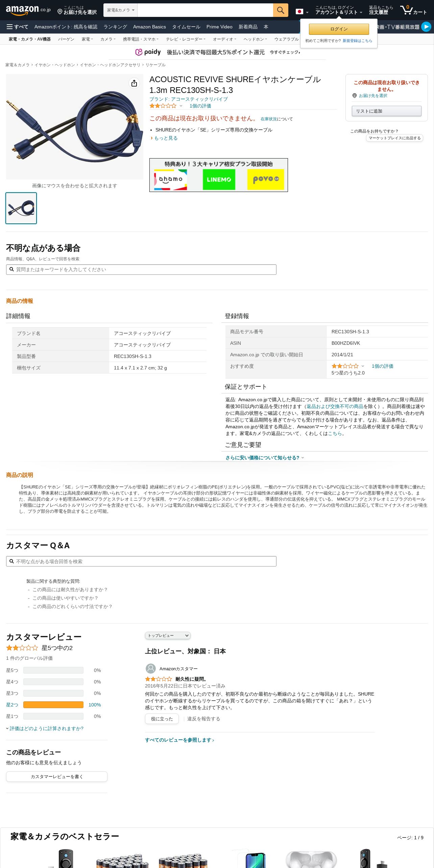Click the Amazon.co.jp logo
Viewport: 434px width, 868px height.
coord(28,10)
